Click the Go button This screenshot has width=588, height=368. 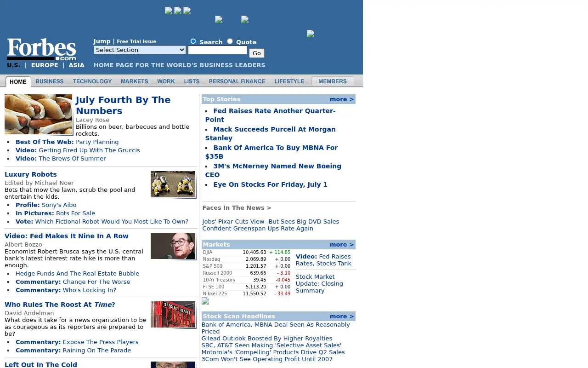click(x=257, y=53)
